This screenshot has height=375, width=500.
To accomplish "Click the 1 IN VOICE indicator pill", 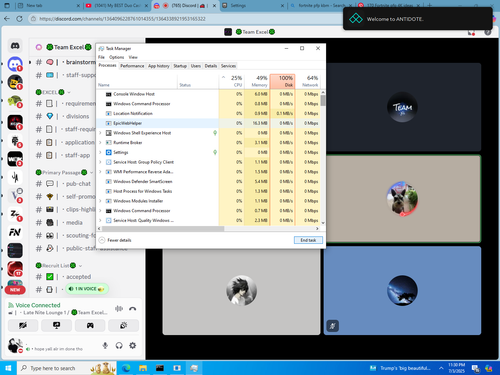I will (87, 289).
